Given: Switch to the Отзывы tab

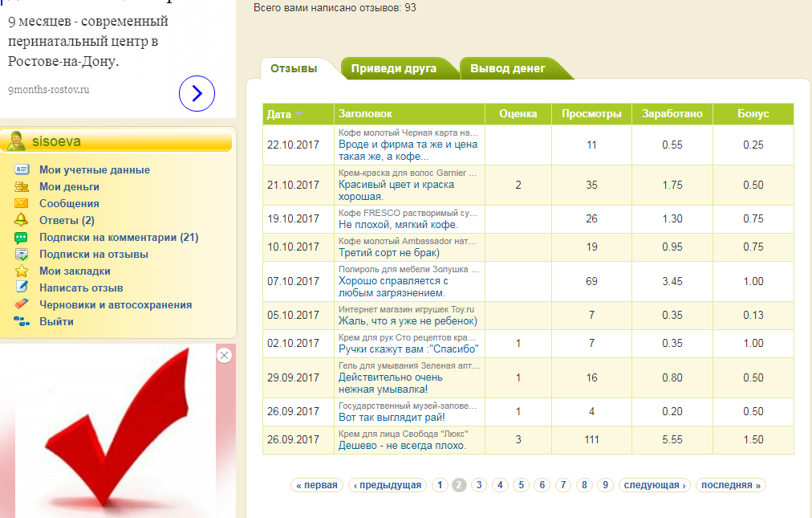Looking at the screenshot, I should click(294, 68).
